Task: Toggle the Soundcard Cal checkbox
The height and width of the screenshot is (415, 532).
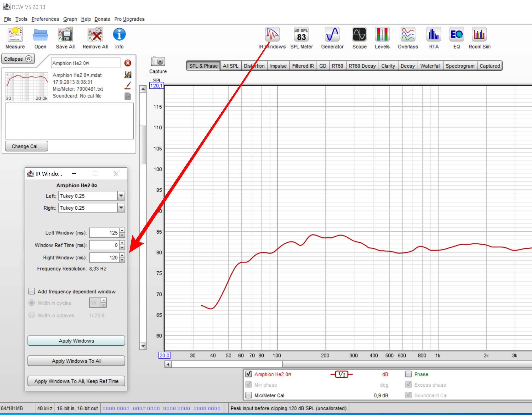Action: click(x=408, y=395)
